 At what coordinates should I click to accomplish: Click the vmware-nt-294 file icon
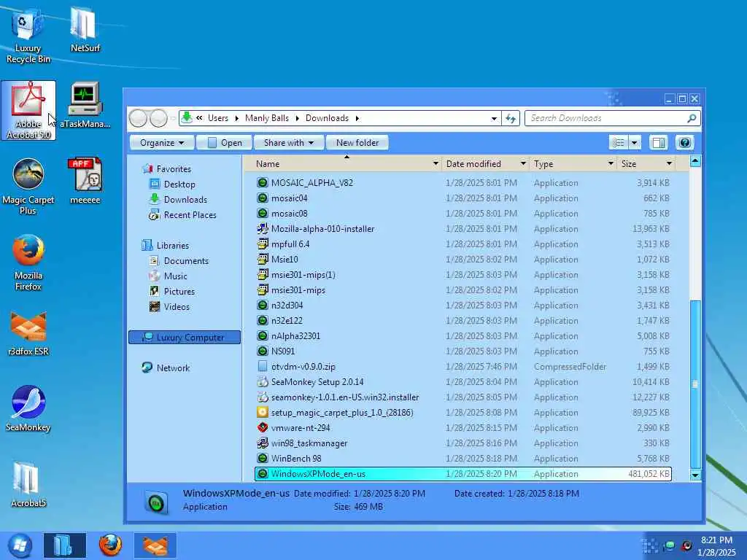(262, 427)
